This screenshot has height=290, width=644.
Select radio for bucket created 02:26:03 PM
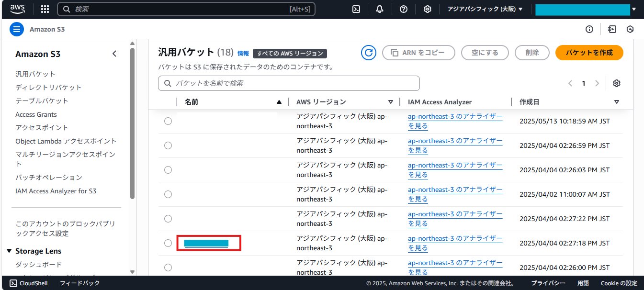click(168, 170)
